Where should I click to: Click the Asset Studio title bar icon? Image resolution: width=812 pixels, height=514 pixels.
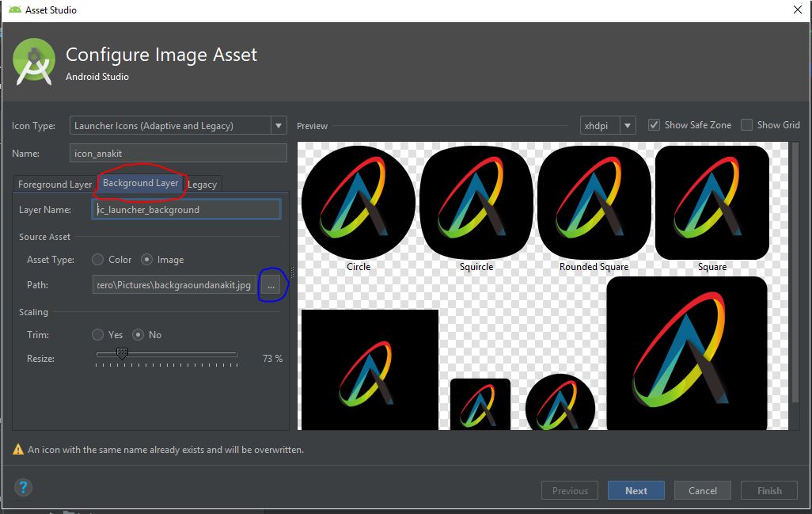point(15,10)
